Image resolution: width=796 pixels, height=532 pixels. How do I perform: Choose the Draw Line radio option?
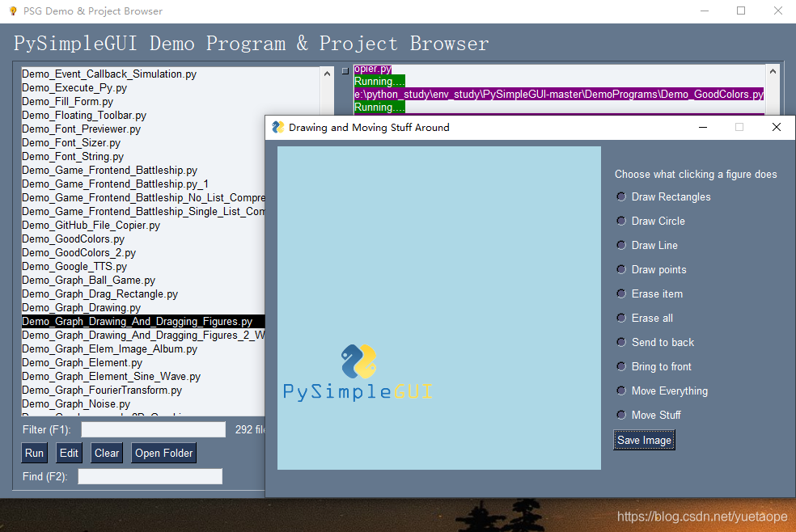620,246
